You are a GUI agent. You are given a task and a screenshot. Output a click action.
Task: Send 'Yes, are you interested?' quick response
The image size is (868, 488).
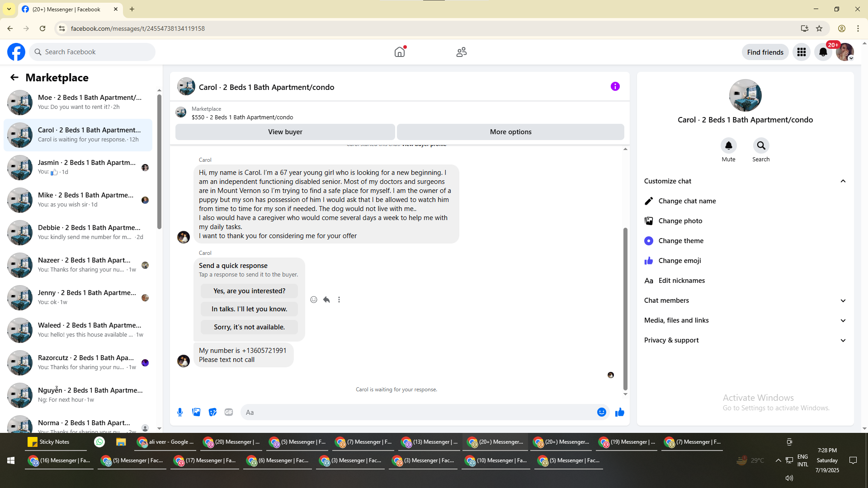coord(249,291)
